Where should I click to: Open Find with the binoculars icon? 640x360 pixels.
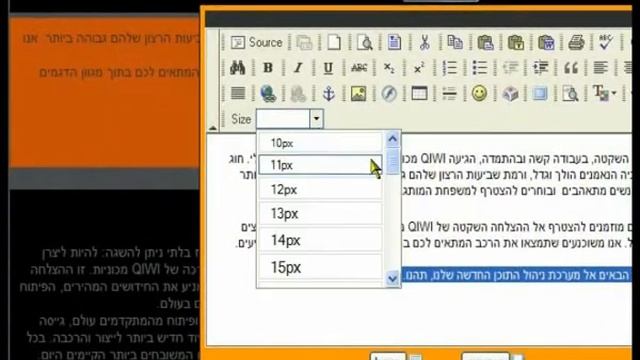tap(237, 68)
